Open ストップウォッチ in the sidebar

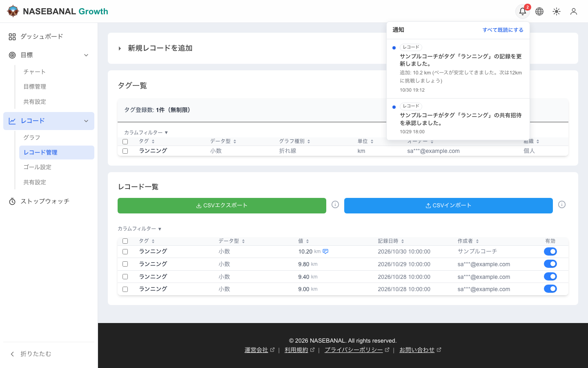tap(49, 201)
